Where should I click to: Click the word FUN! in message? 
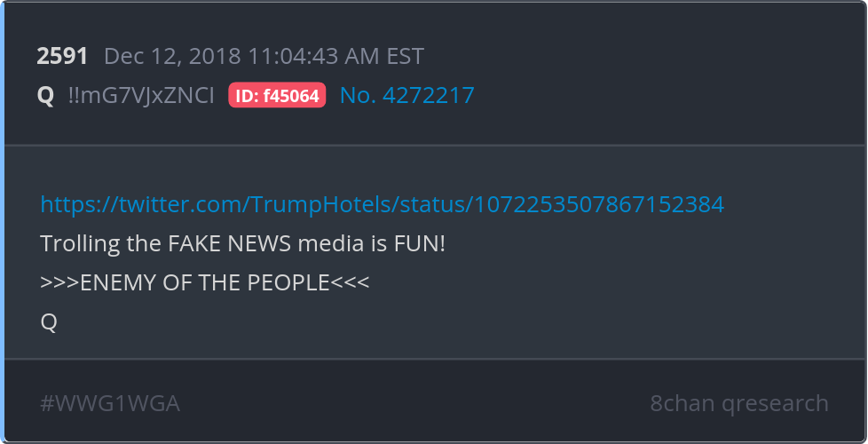coord(419,243)
